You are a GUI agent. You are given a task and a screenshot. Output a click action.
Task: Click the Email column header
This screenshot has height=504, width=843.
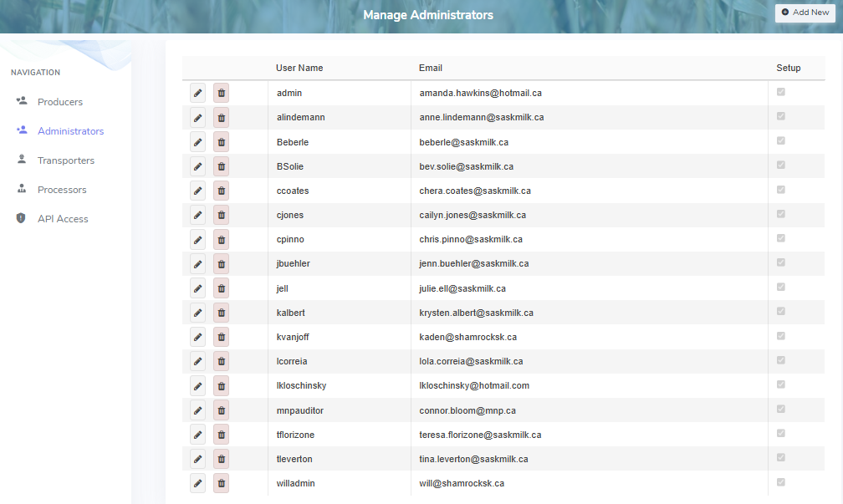[x=429, y=68]
